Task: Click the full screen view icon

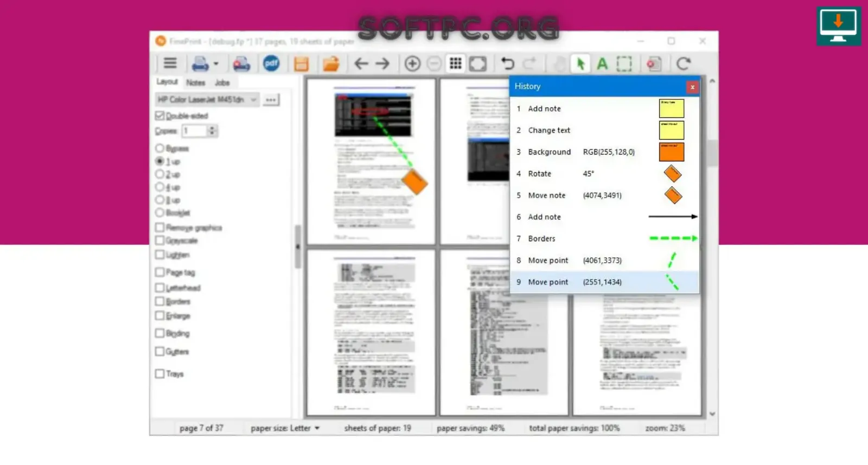Action: pyautogui.click(x=478, y=64)
